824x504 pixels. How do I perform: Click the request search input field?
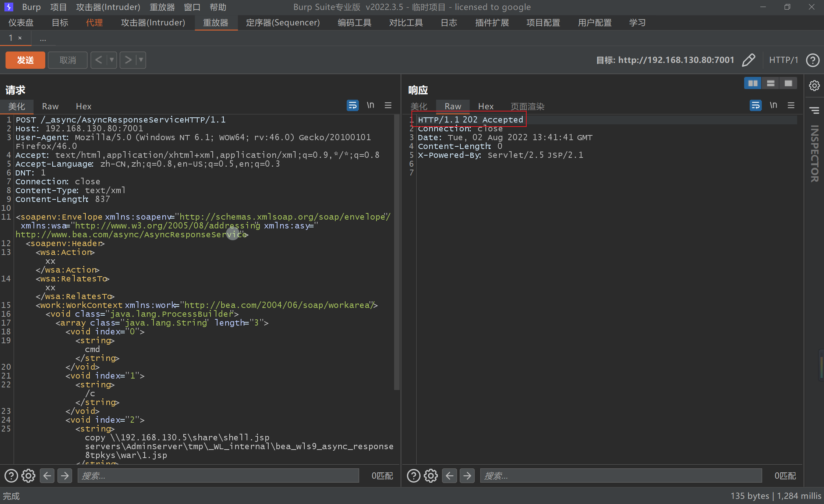click(x=218, y=476)
